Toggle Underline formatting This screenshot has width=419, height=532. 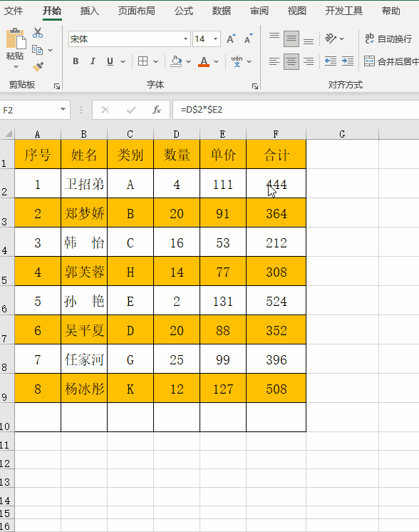(x=110, y=61)
